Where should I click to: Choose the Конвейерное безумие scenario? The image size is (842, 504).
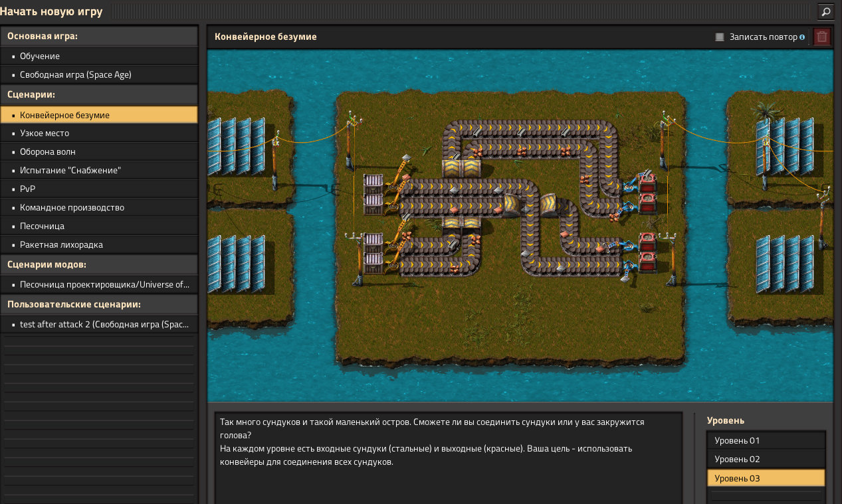point(100,115)
